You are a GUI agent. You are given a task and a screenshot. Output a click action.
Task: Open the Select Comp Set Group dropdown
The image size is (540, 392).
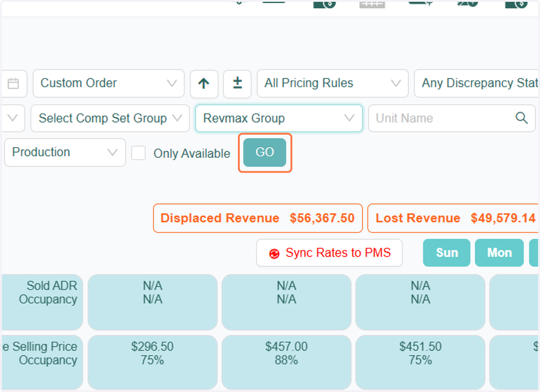[110, 118]
